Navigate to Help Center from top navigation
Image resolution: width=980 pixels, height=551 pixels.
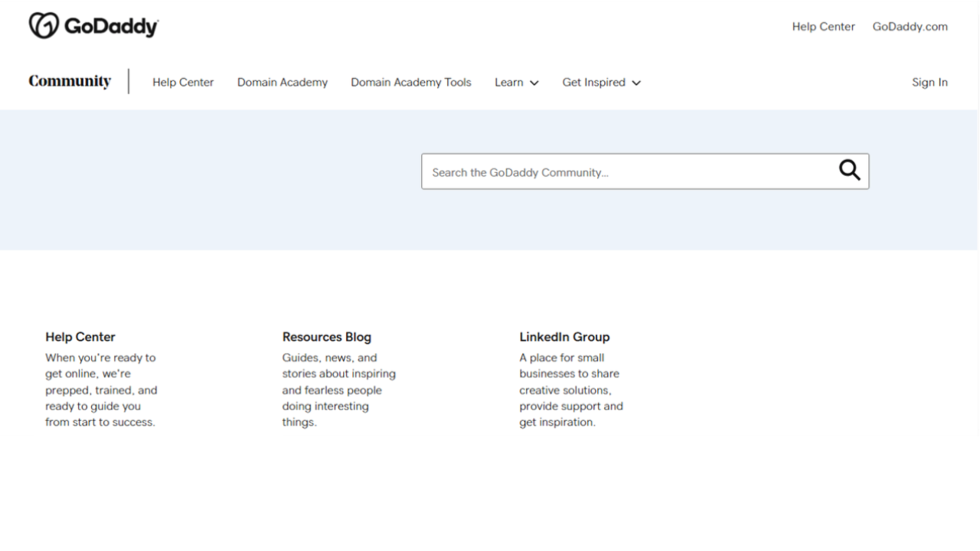click(183, 82)
